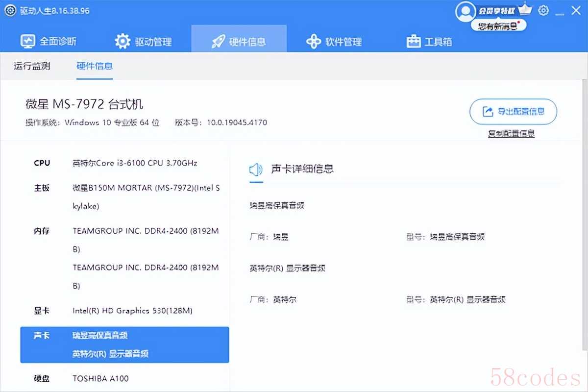Click the 声卡详细信息 heading
Viewport: 588px width, 392px height.
(302, 169)
